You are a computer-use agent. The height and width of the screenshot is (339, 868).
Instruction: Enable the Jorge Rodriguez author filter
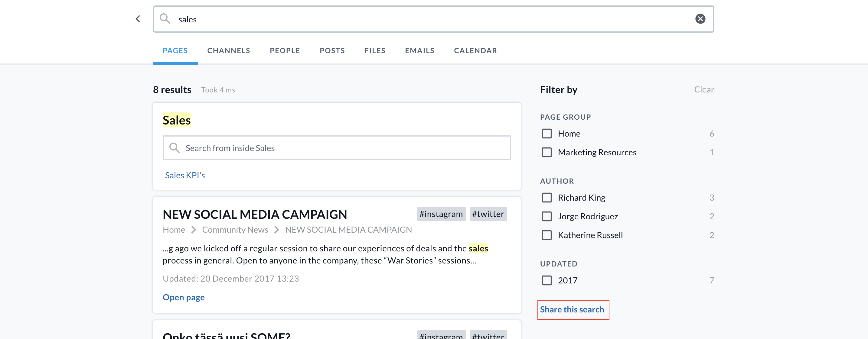point(547,216)
